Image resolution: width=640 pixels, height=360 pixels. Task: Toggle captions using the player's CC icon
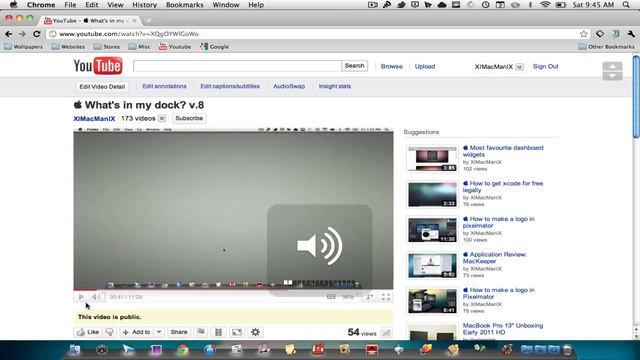click(x=331, y=297)
